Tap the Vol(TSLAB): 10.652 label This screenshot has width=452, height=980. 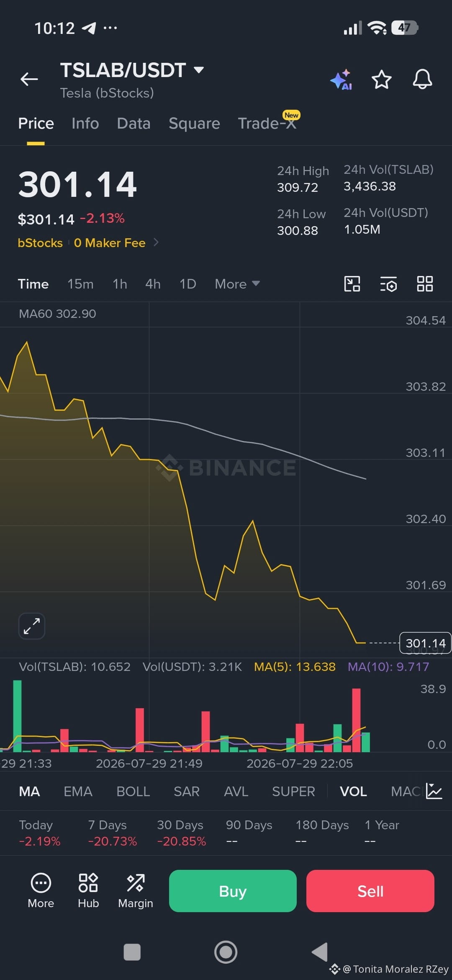(74, 667)
